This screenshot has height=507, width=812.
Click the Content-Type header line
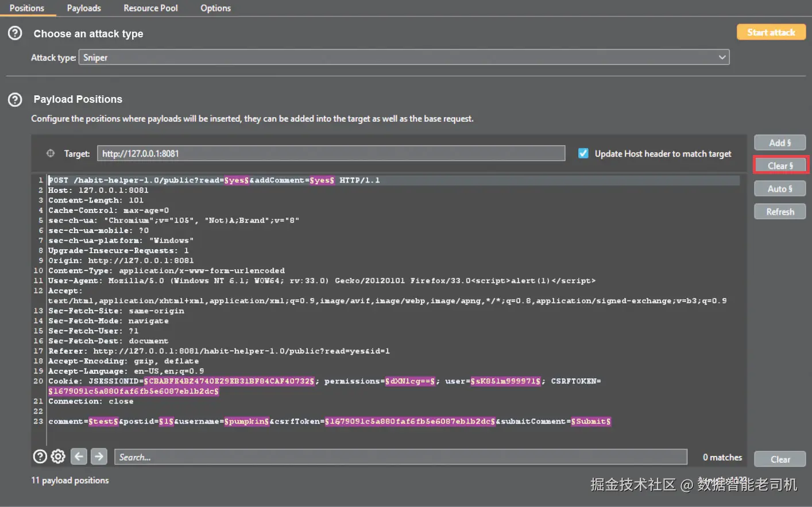(167, 270)
